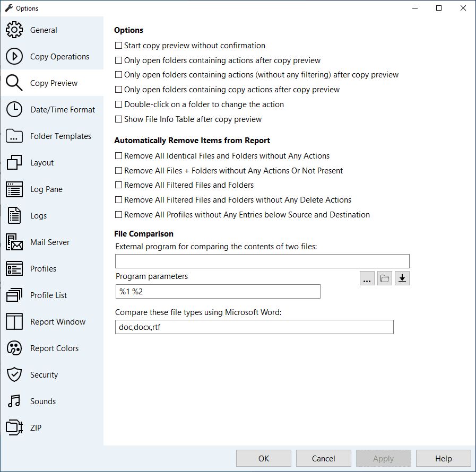The height and width of the screenshot is (472, 476).
Task: Click the file types field containing doc,docx,rtf
Action: point(254,327)
